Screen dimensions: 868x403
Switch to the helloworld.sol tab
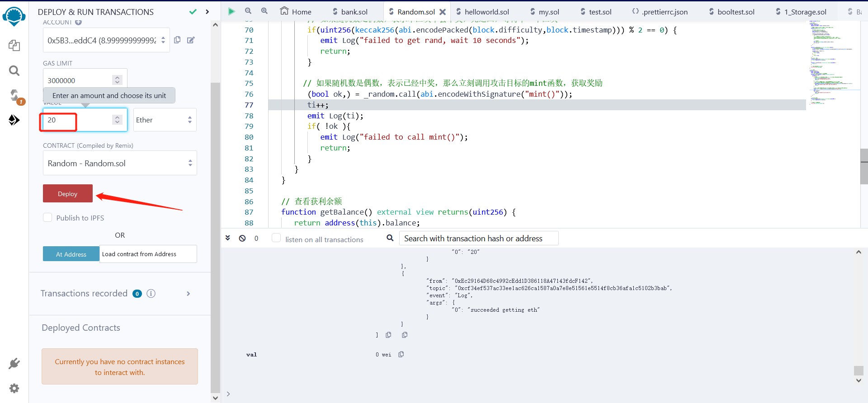click(x=482, y=12)
